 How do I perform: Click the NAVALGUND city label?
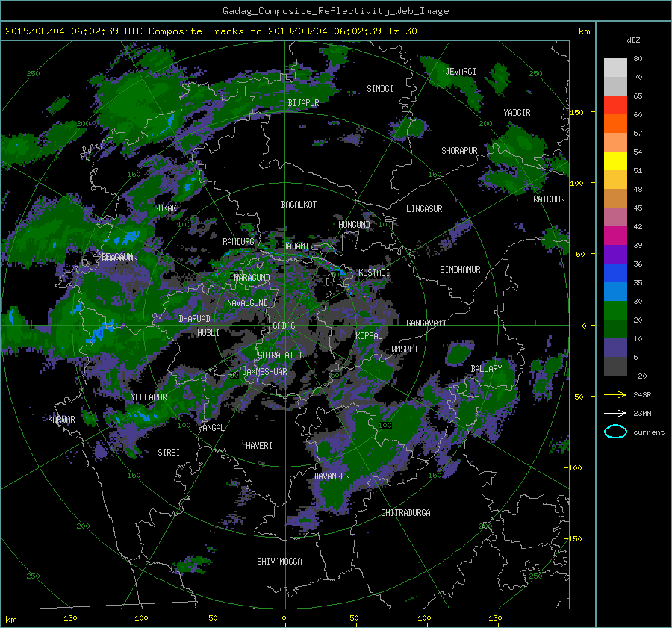(247, 303)
